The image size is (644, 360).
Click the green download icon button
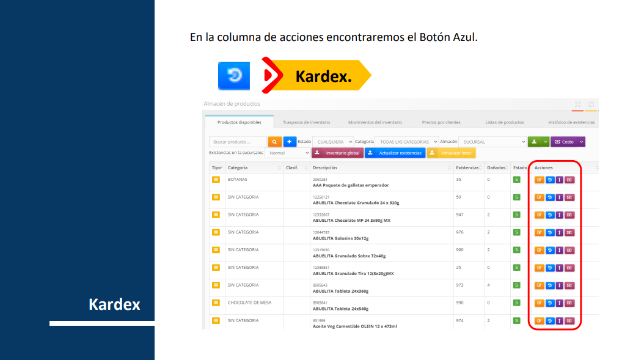pyautogui.click(x=535, y=142)
